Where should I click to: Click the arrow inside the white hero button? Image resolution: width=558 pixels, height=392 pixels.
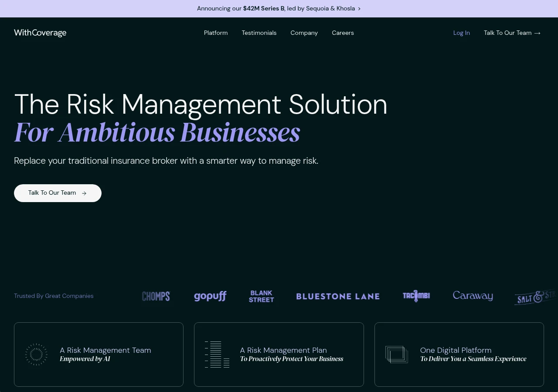coord(84,193)
